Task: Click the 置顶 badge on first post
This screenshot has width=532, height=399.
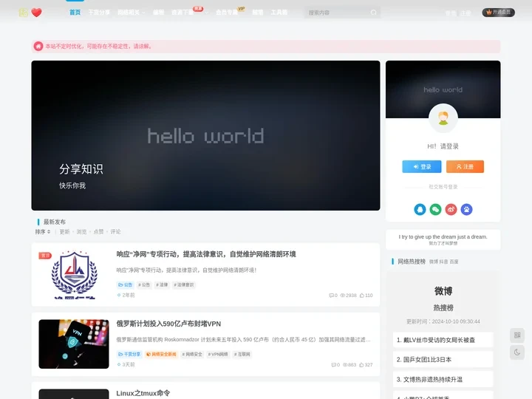Action: [45, 256]
